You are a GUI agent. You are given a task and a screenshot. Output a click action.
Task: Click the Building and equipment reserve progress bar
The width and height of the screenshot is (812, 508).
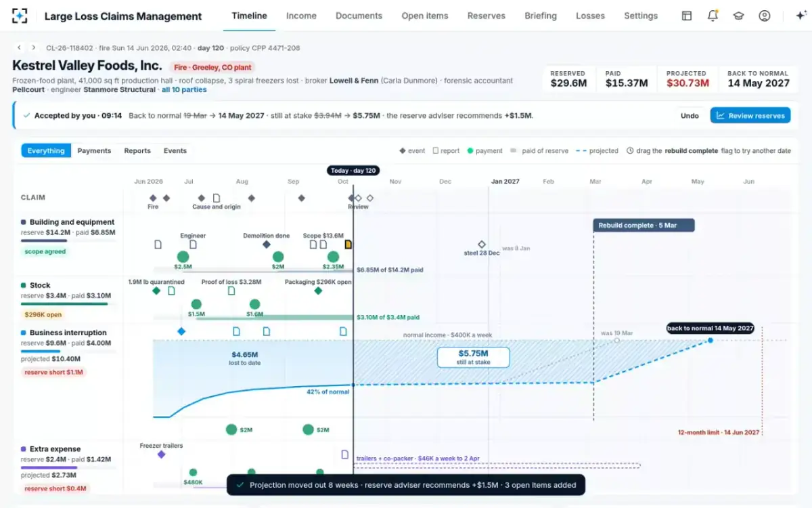[68, 240]
